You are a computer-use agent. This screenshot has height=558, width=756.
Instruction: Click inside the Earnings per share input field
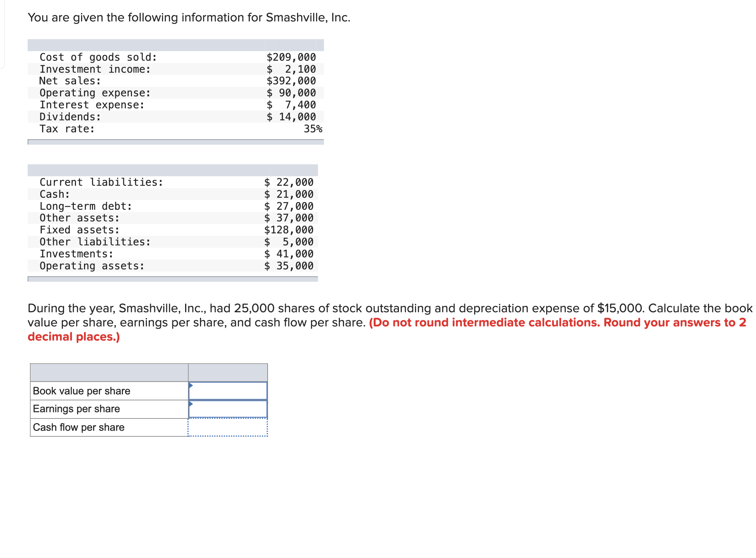pyautogui.click(x=228, y=408)
